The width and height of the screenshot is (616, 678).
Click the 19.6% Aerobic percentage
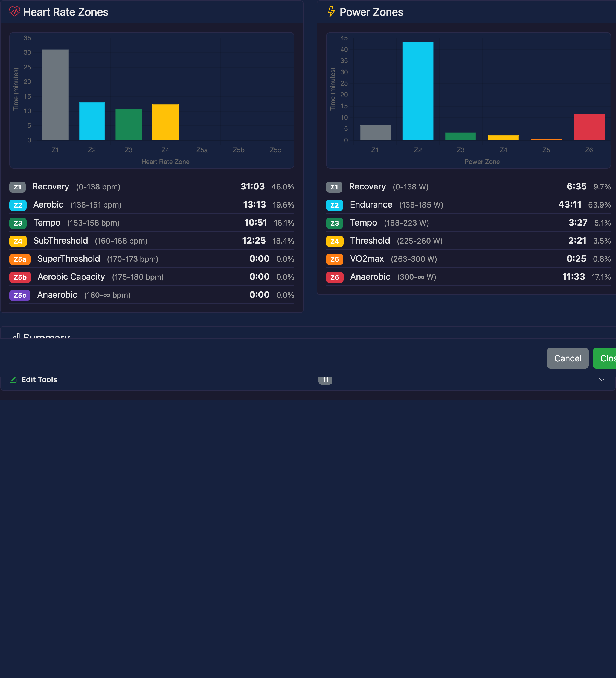283,205
